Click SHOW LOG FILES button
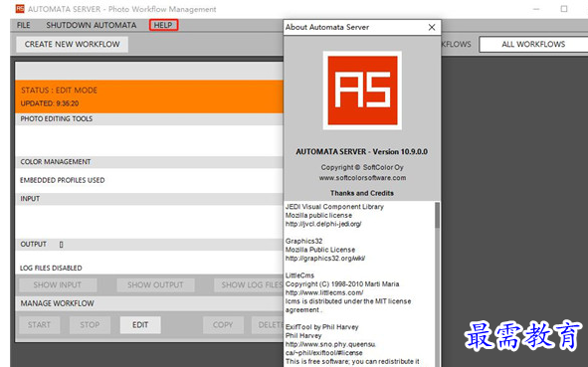588x367 pixels. [x=249, y=284]
